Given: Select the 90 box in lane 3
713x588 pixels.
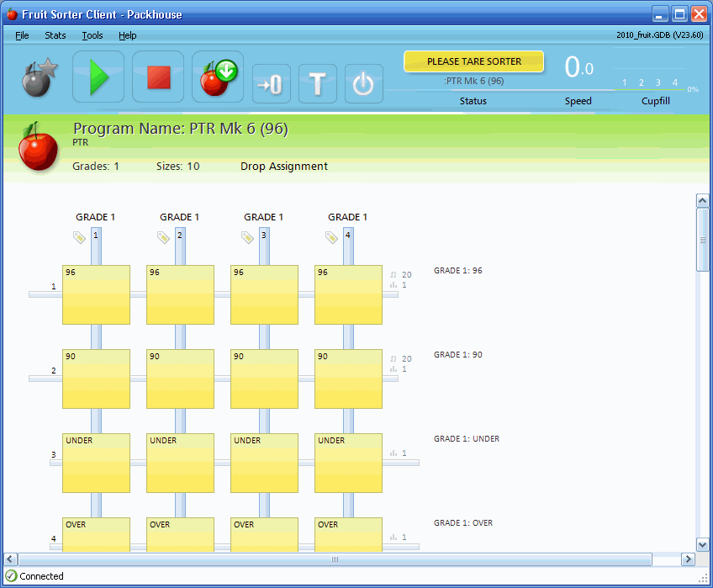Looking at the screenshot, I should [265, 379].
